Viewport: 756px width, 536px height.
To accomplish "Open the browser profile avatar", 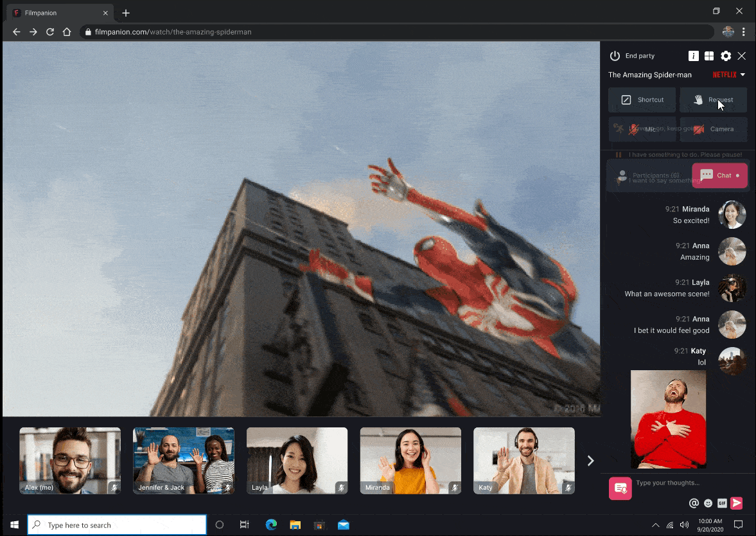I will (728, 32).
